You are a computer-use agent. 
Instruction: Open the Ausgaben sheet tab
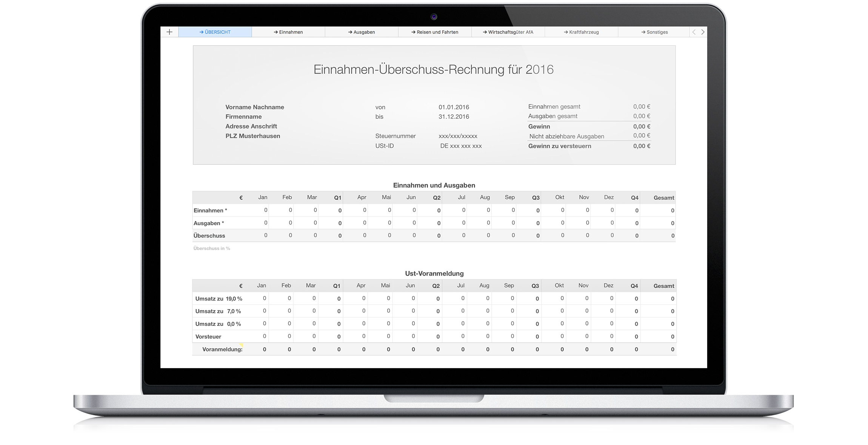[x=362, y=32]
